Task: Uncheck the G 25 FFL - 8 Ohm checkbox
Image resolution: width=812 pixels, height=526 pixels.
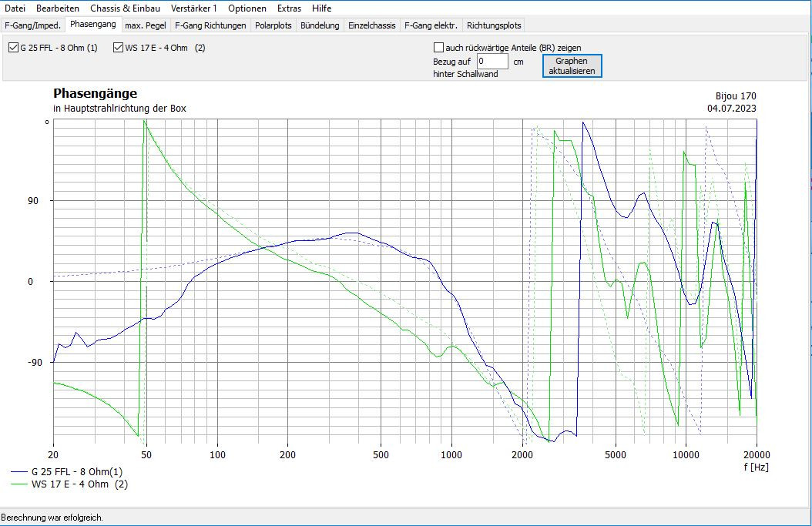Action: point(14,48)
